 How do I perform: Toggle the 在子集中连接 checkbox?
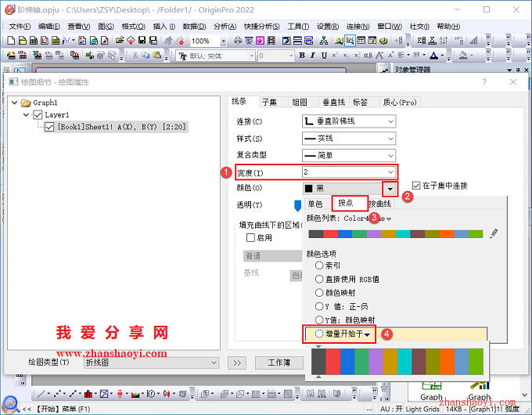pos(416,186)
